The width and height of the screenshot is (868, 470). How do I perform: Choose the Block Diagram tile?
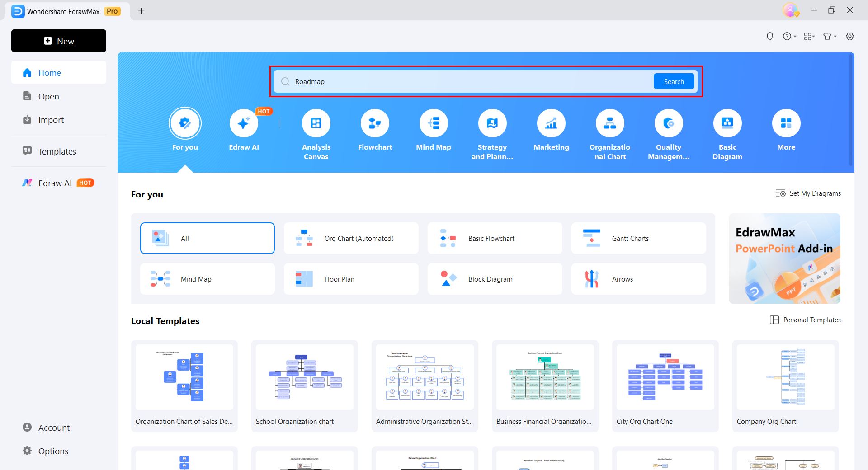(x=495, y=279)
